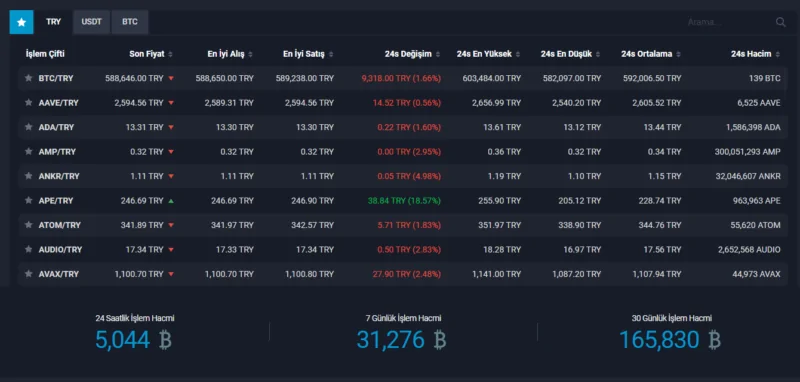Sort by 24s En Düşük column arrows
The image size is (800, 382).
tap(598, 55)
